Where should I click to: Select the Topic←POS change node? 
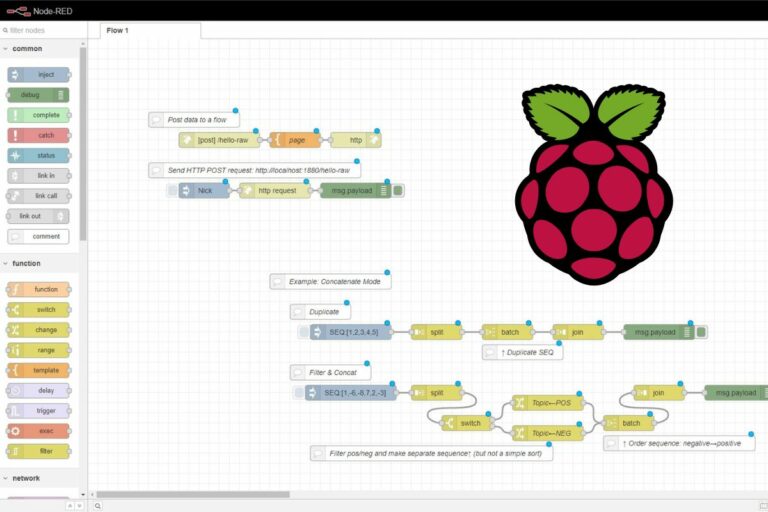click(548, 403)
